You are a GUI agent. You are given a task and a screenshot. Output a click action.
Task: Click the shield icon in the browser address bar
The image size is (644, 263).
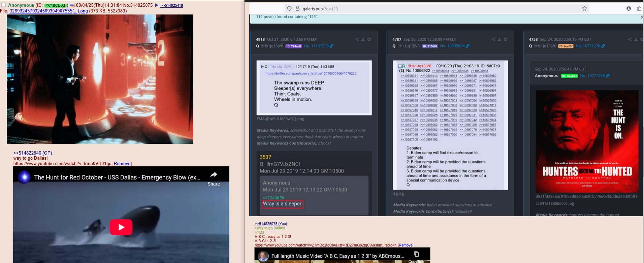(289, 9)
